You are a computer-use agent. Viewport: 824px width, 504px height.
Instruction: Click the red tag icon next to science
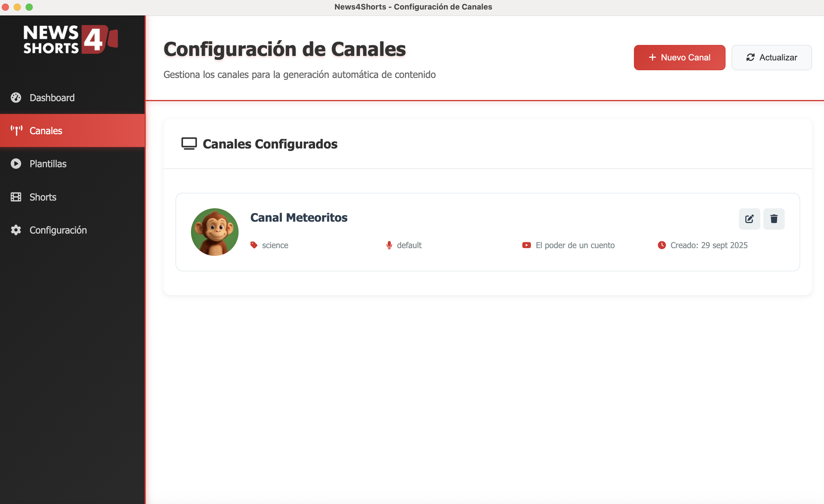(254, 245)
